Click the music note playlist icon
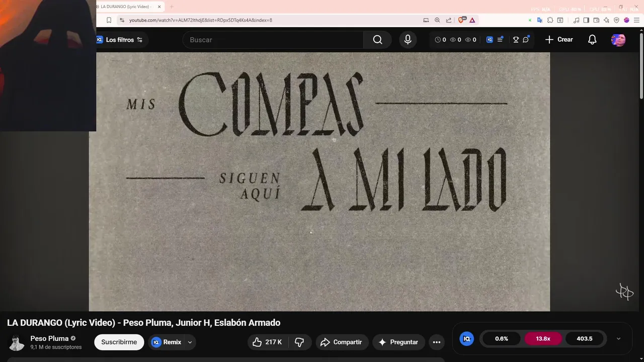644x362 pixels. point(577,20)
